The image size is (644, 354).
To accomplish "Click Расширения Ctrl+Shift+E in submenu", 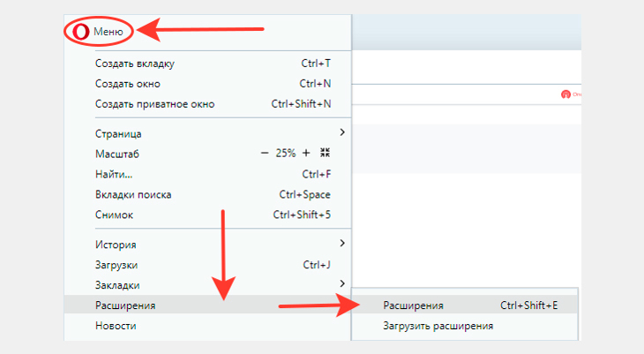I will pos(465,305).
